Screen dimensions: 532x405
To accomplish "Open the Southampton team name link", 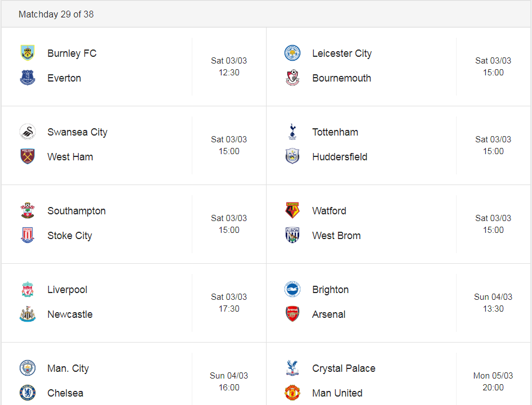I will (x=76, y=211).
